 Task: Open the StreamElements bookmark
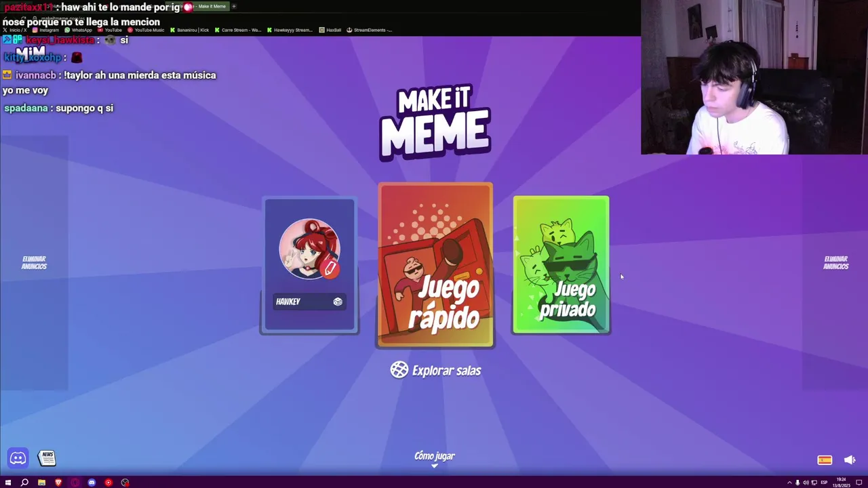(370, 30)
